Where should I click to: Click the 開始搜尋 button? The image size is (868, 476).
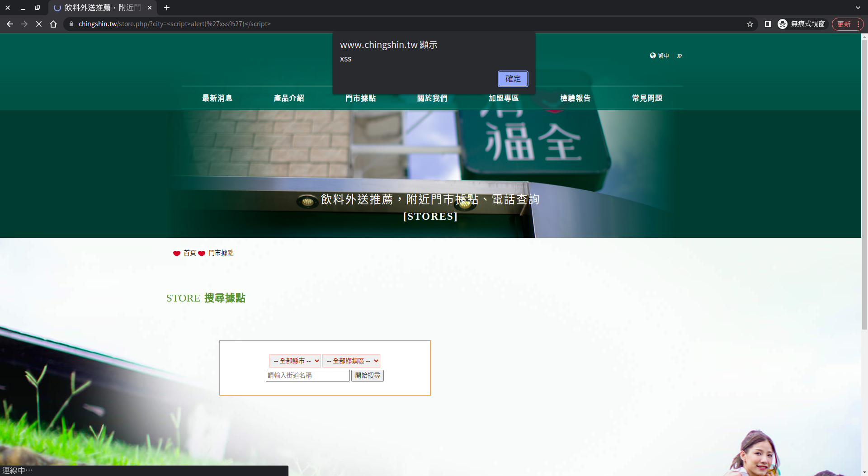(x=368, y=376)
